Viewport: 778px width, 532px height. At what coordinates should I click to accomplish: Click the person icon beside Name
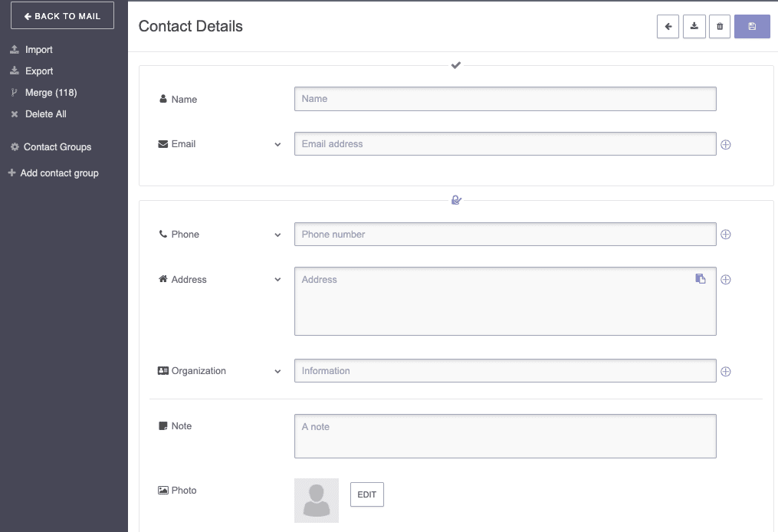[x=162, y=99]
